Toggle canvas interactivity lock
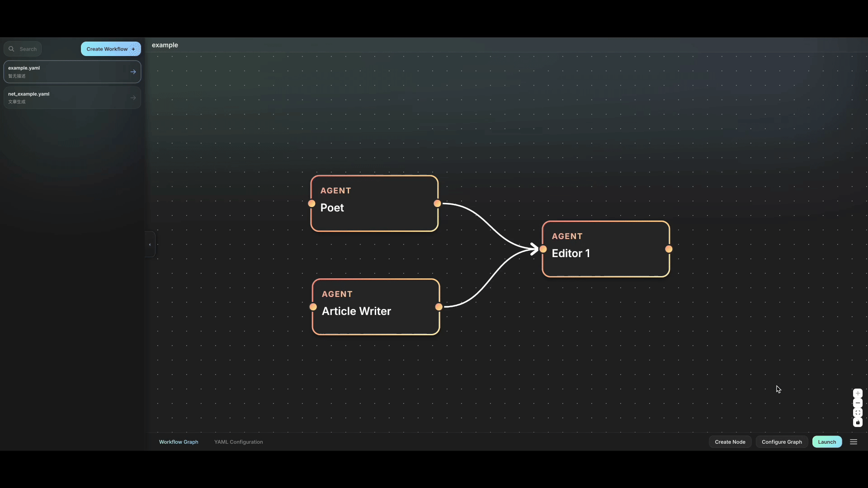This screenshot has height=488, width=868. pos(858,422)
